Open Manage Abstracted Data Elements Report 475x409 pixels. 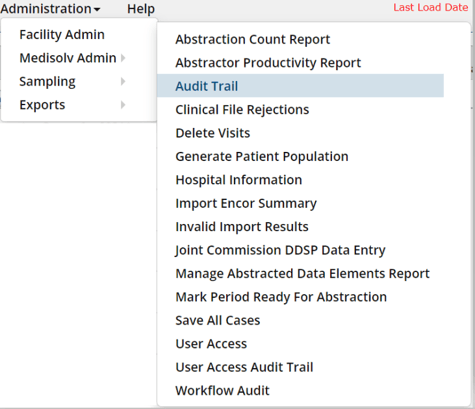[x=302, y=274]
